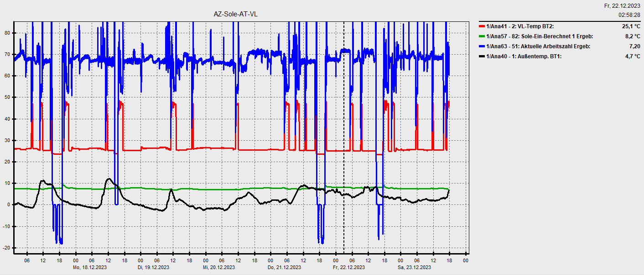Select legend entry '1/Ana41 - 2: VL-Temp BT2:'
644x275 pixels.
pos(520,26)
